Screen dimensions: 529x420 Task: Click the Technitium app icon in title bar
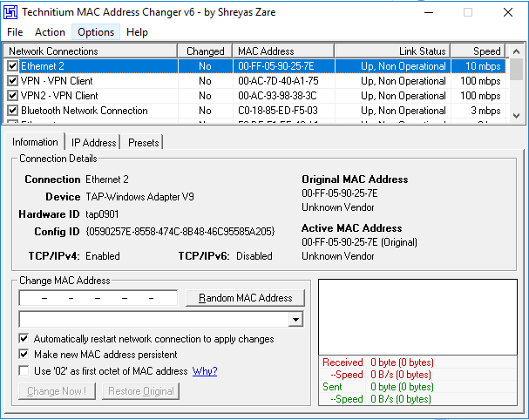[10, 12]
